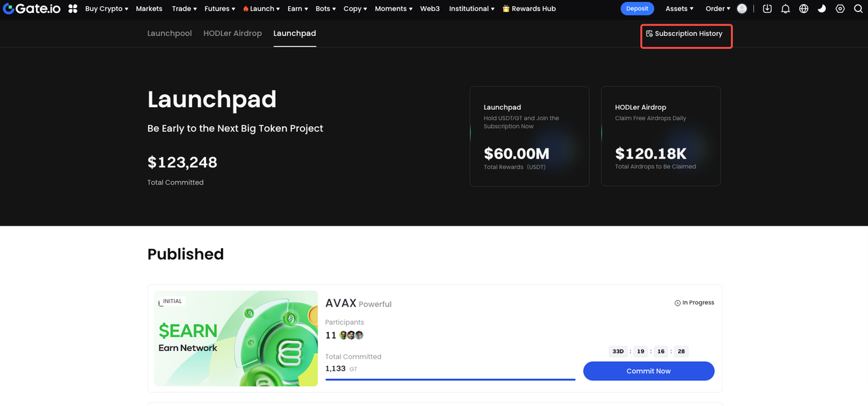Switch to the Launchpool tab

point(170,33)
